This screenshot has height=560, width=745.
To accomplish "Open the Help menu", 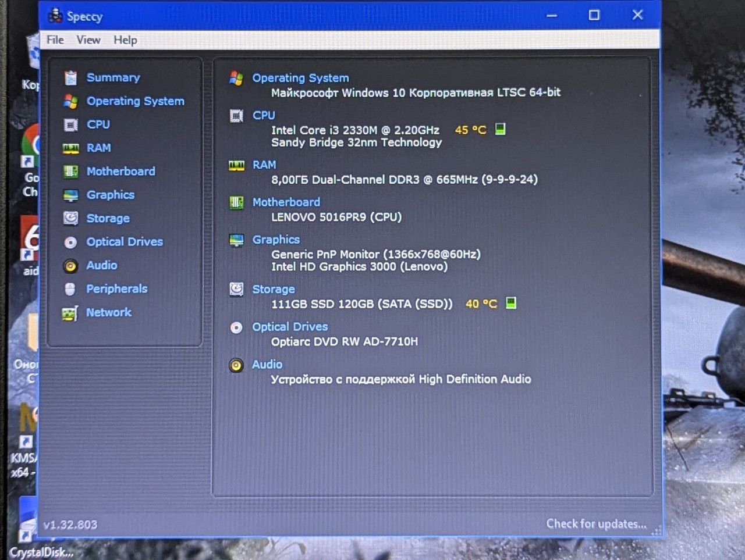I will (x=125, y=40).
